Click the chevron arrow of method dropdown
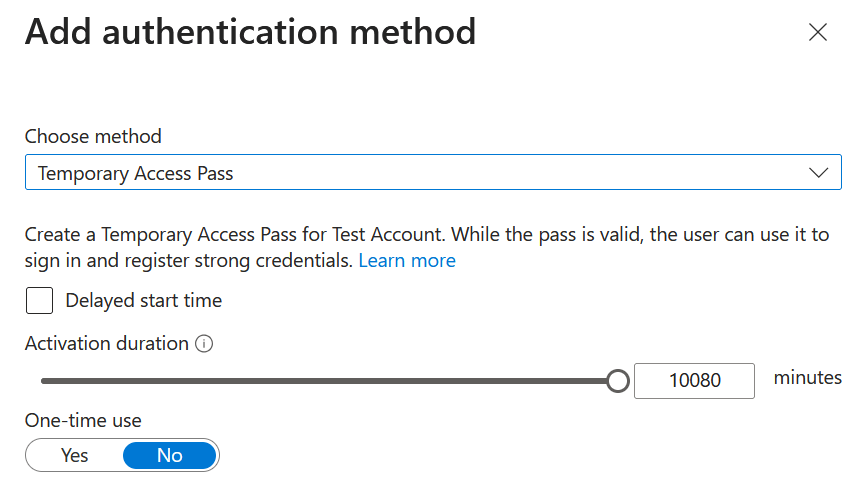This screenshot has width=853, height=493. coord(818,173)
